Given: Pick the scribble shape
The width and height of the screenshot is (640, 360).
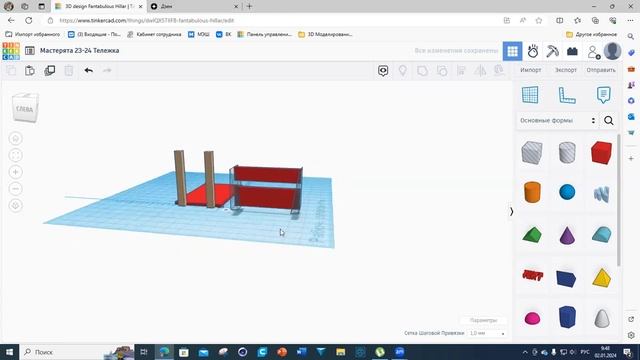Looking at the screenshot, I should (602, 193).
